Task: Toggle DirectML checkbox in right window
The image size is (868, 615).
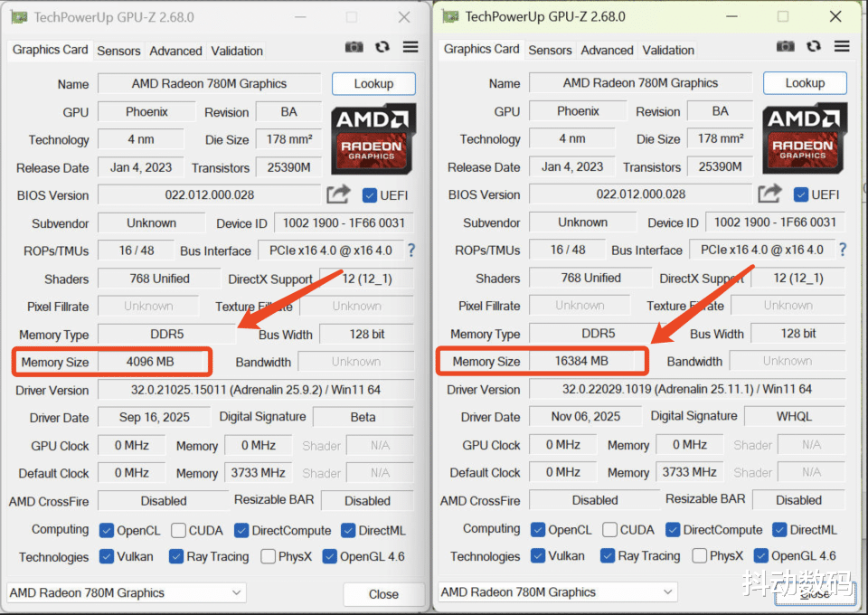Action: 779,530
